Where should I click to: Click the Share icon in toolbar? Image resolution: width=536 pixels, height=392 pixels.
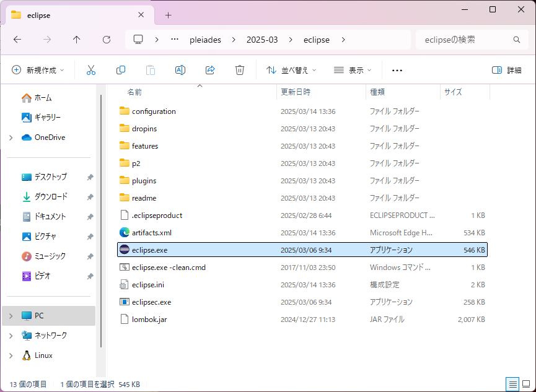210,70
